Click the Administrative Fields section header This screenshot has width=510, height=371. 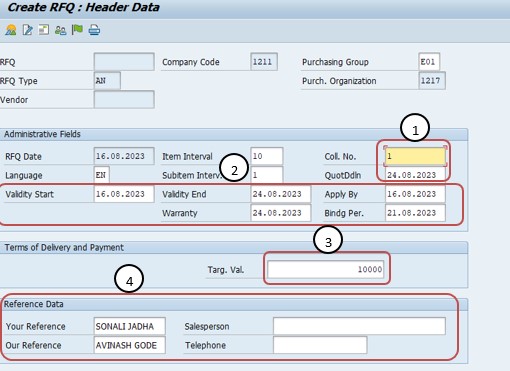42,134
